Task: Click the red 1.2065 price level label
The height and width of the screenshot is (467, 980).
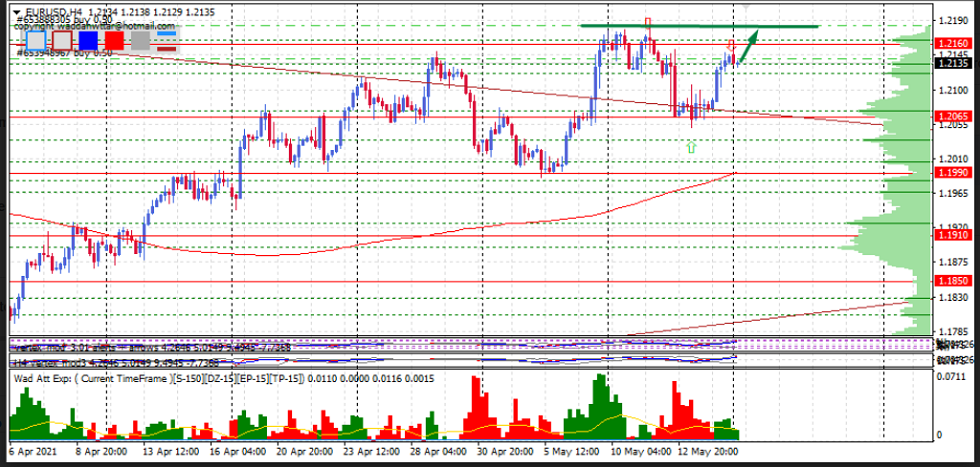Action: tap(952, 117)
